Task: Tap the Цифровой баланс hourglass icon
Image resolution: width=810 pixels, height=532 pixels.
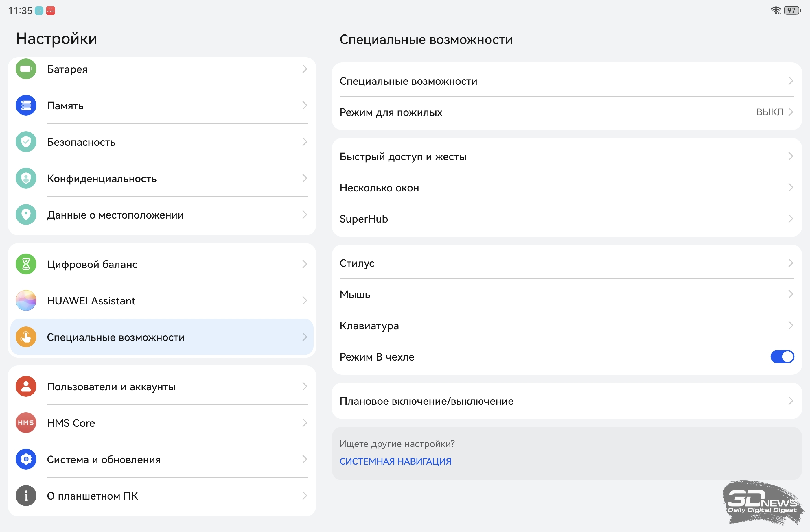Action: coord(26,264)
